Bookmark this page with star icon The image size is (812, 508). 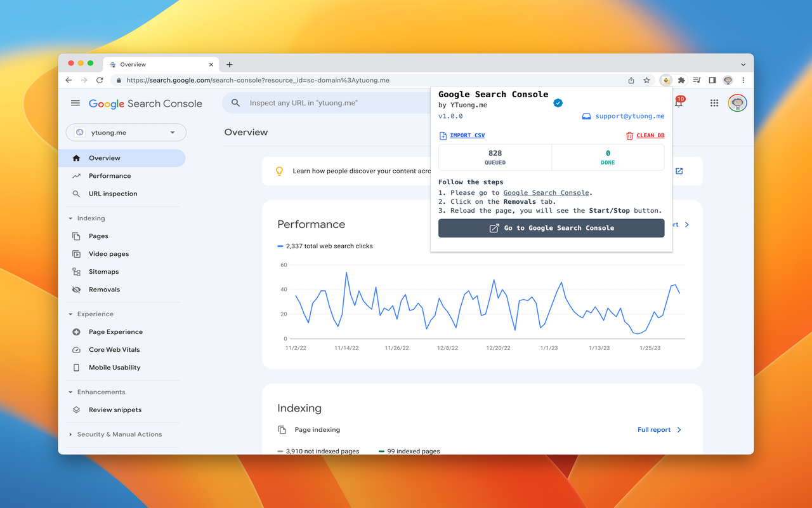coord(646,81)
